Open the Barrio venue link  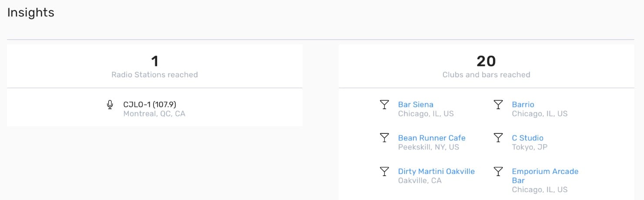523,104
